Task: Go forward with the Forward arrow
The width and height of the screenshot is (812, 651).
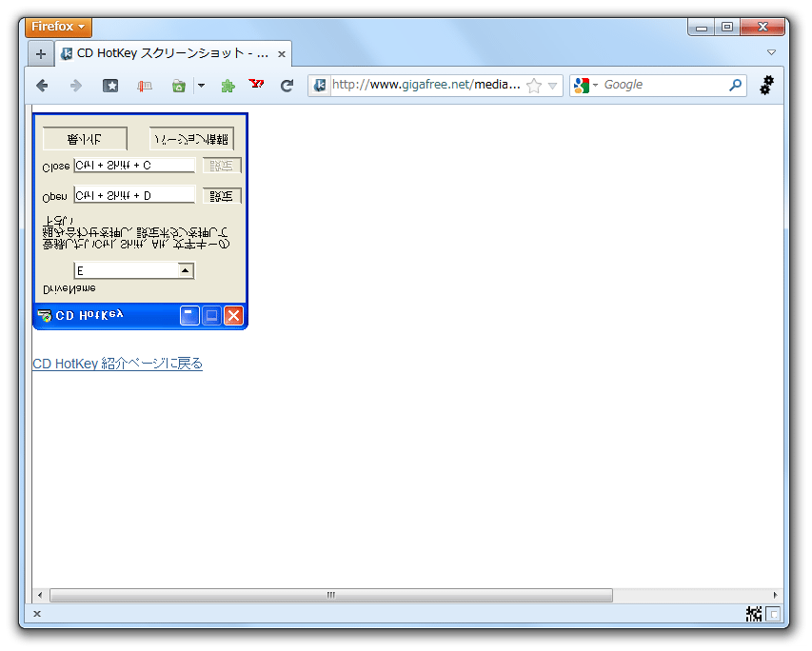Action: point(76,86)
